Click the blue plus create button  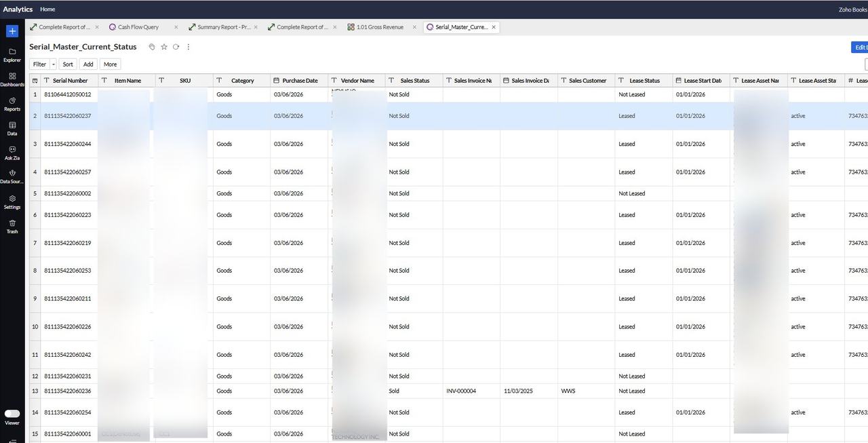(12, 31)
